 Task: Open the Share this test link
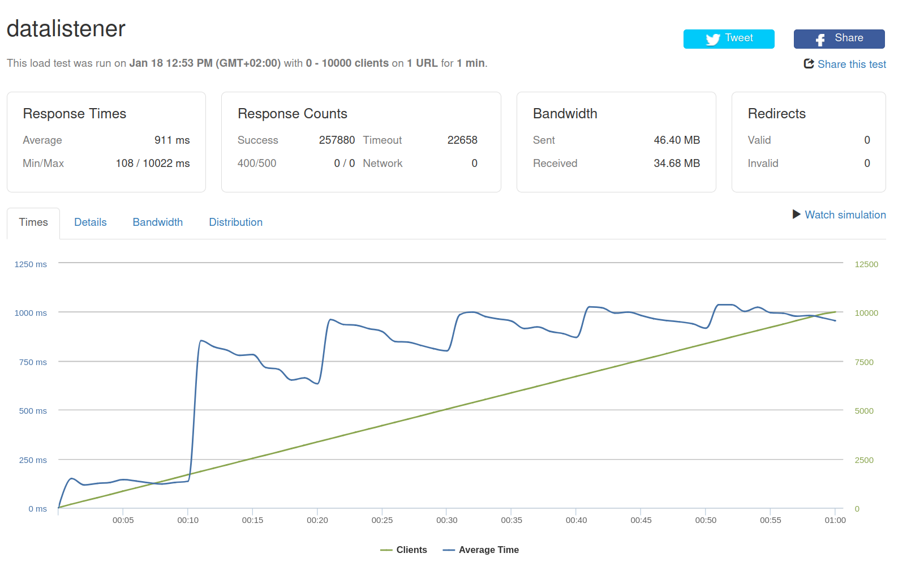pyautogui.click(x=852, y=65)
